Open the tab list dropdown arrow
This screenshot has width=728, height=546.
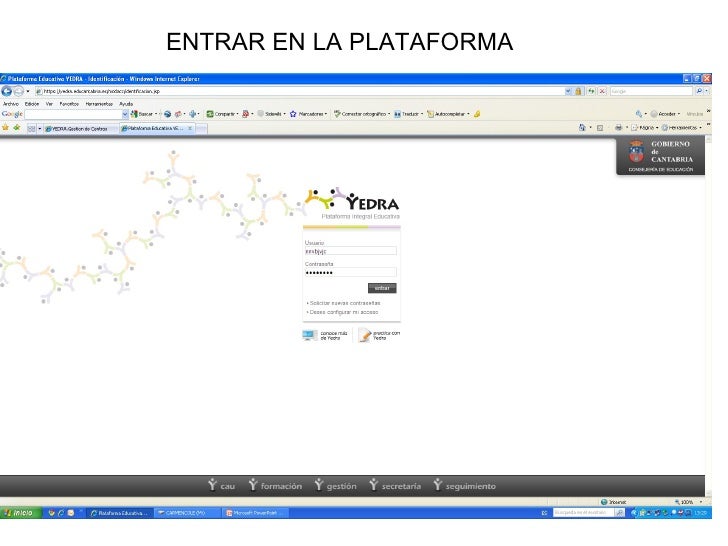click(39, 129)
